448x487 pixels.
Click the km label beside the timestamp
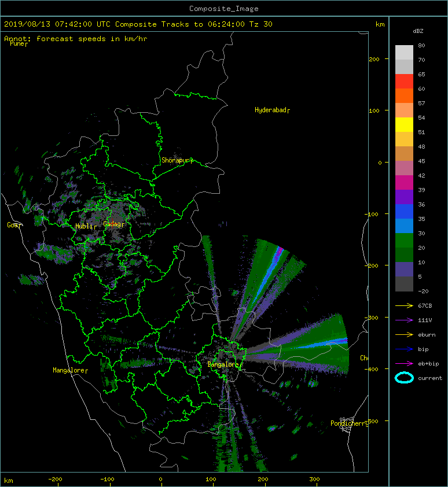click(x=380, y=24)
